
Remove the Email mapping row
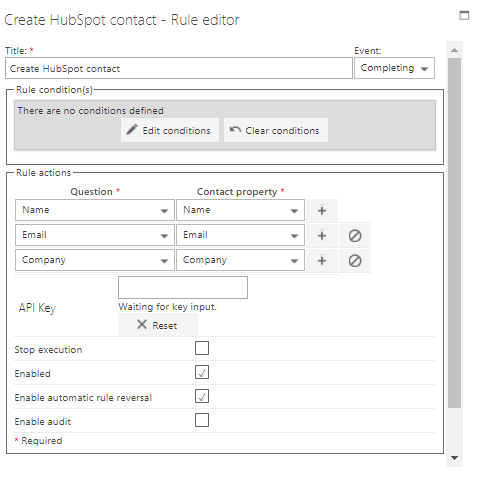355,236
